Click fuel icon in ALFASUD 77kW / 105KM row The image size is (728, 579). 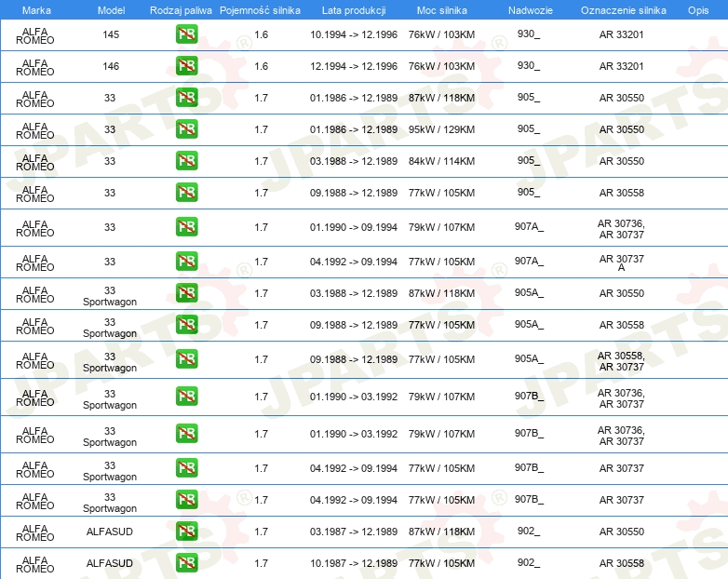186,563
